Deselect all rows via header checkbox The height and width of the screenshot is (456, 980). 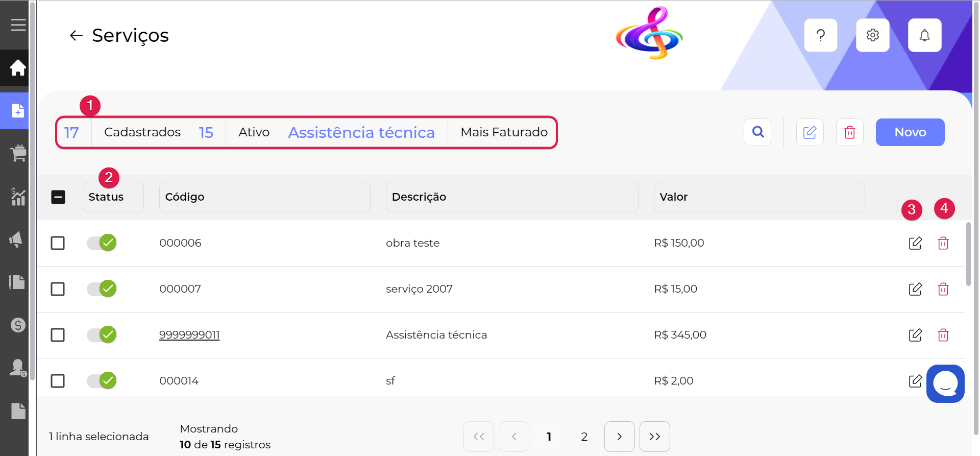click(58, 197)
